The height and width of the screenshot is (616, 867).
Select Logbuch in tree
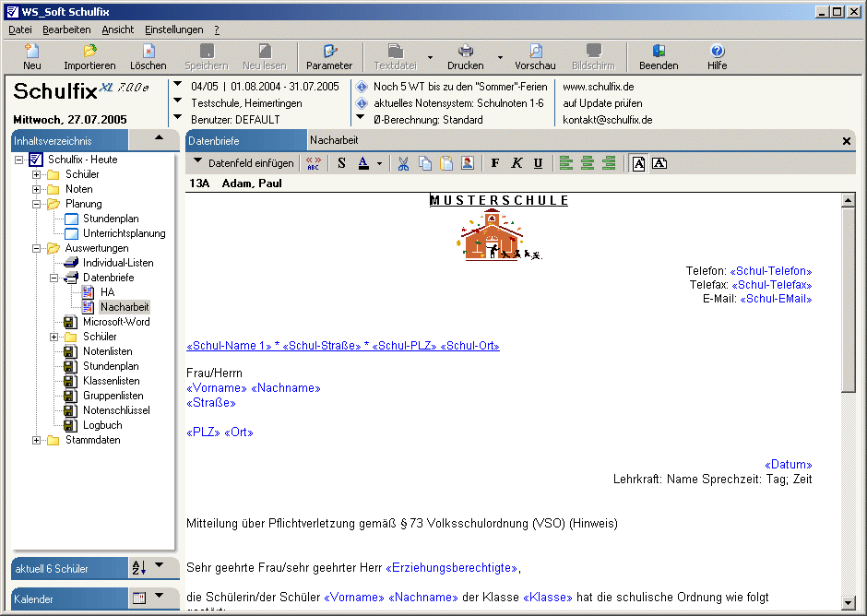[x=102, y=425]
